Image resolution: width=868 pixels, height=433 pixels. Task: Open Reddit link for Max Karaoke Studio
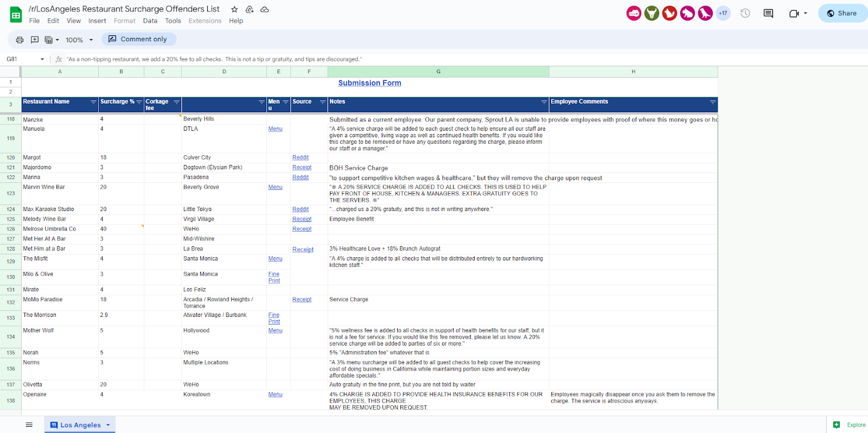[301, 209]
